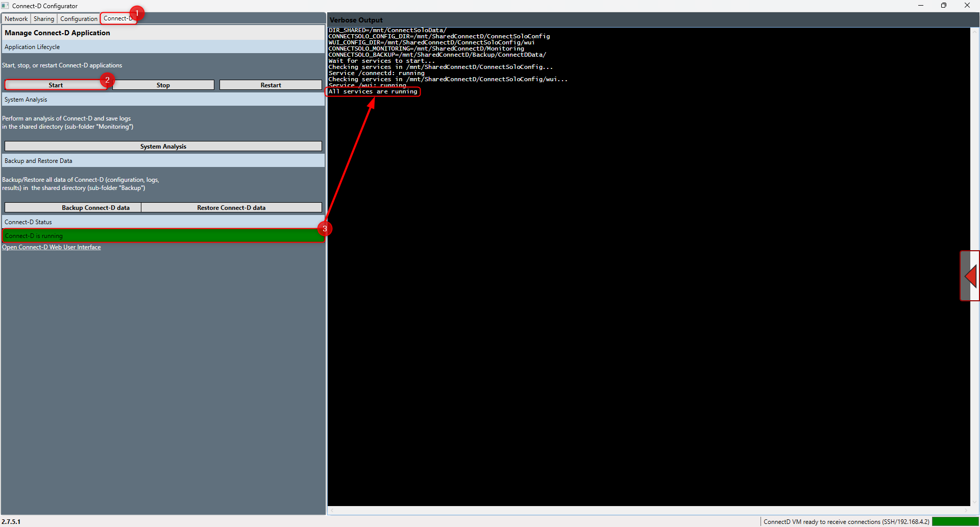Image resolution: width=980 pixels, height=527 pixels.
Task: Stop the Connect-D application
Action: pyautogui.click(x=163, y=85)
